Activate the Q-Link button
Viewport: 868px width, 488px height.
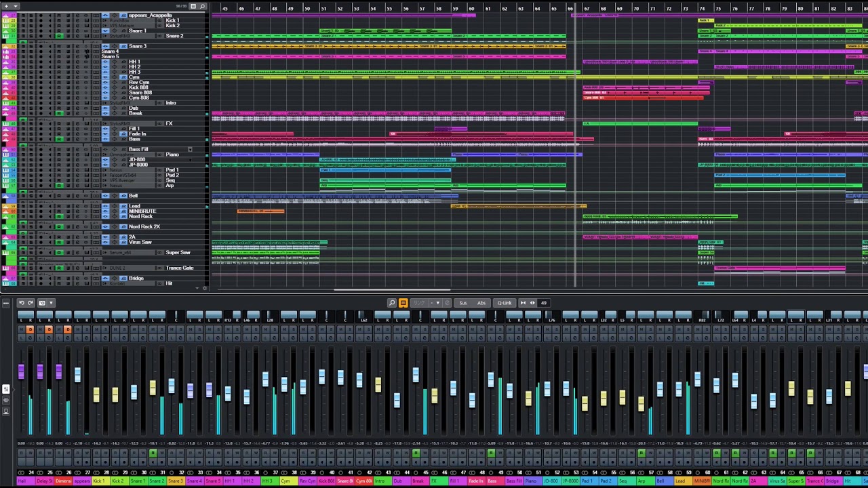click(505, 303)
